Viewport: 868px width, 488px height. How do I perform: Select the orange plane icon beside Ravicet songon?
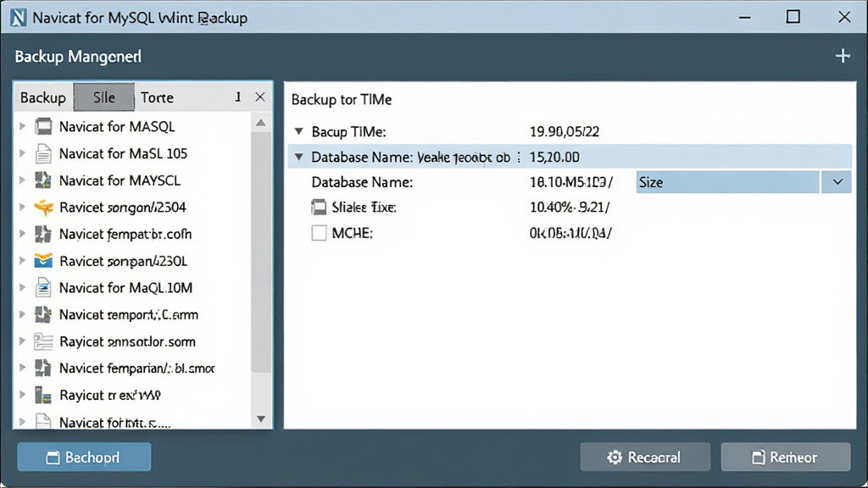tap(43, 208)
